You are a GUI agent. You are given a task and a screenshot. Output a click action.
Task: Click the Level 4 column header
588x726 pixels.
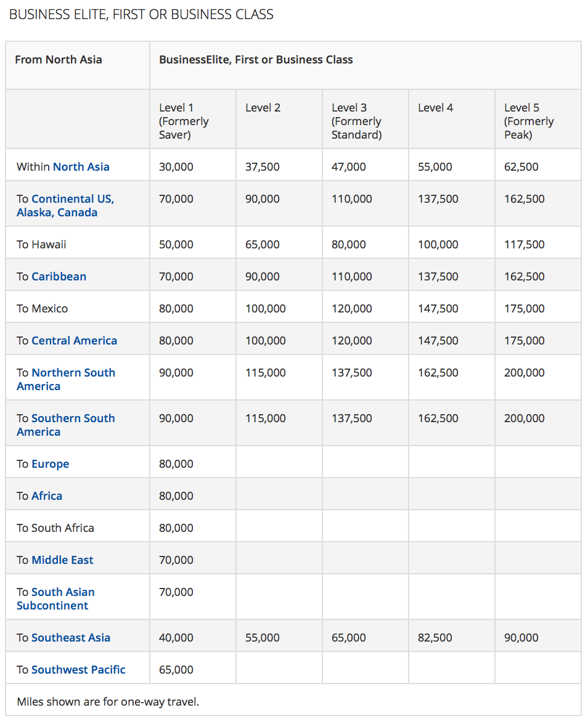(435, 108)
